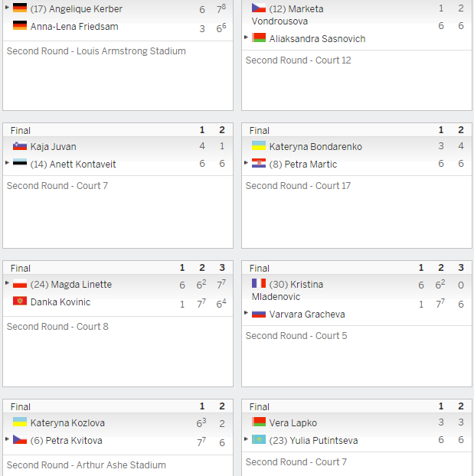The height and width of the screenshot is (476, 474).
Task: Click the Croatian flag next to Petra Martic
Action: pos(259,163)
